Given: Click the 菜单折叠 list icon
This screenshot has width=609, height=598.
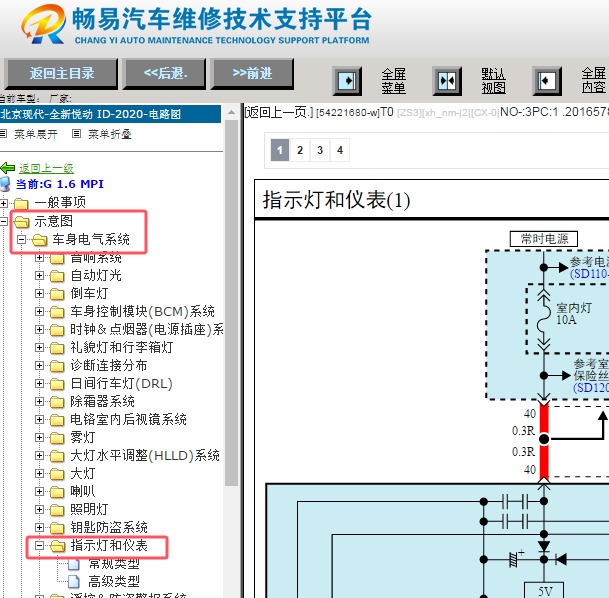Looking at the screenshot, I should point(77,134).
